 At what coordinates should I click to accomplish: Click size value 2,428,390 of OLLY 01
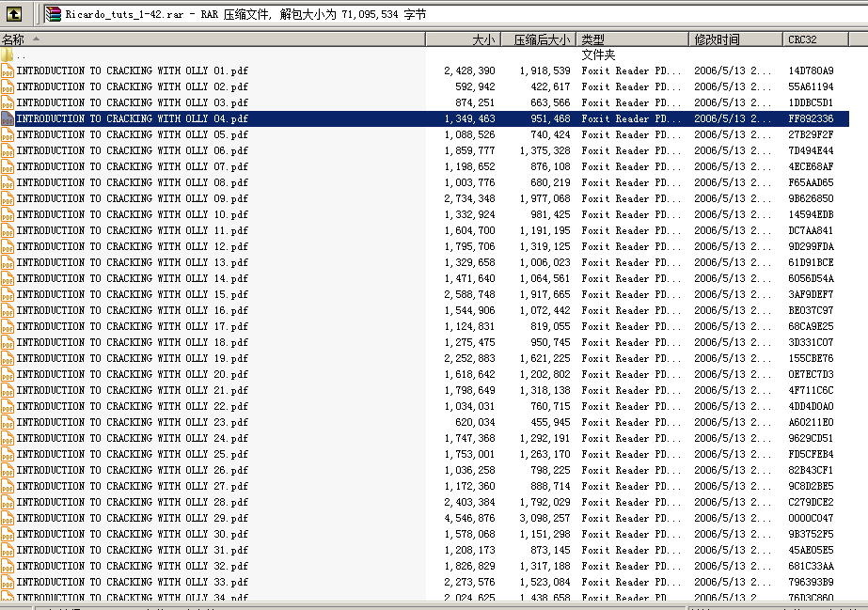point(469,70)
